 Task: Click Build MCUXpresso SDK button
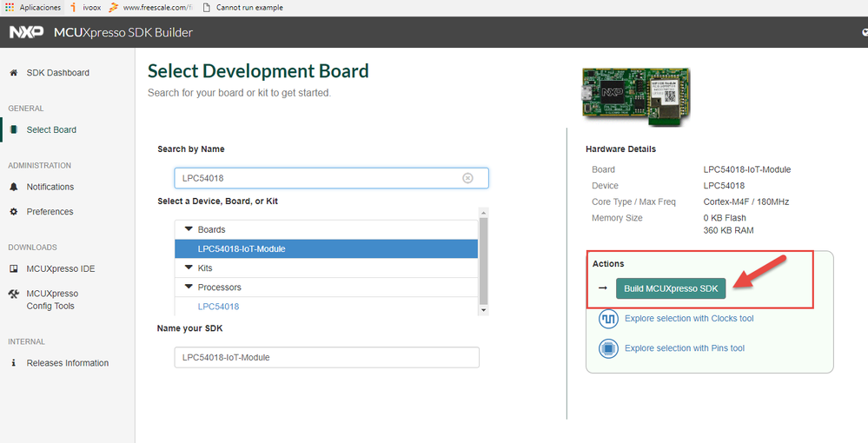point(671,288)
